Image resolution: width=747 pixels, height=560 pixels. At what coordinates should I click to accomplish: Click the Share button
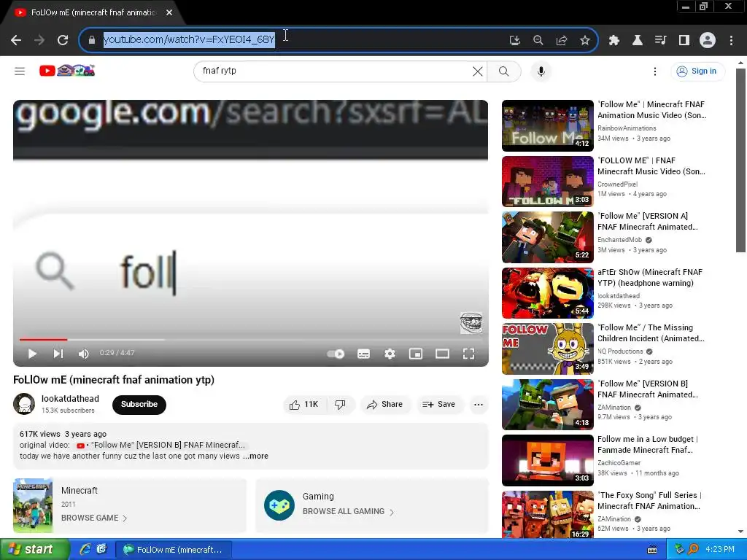coord(385,404)
